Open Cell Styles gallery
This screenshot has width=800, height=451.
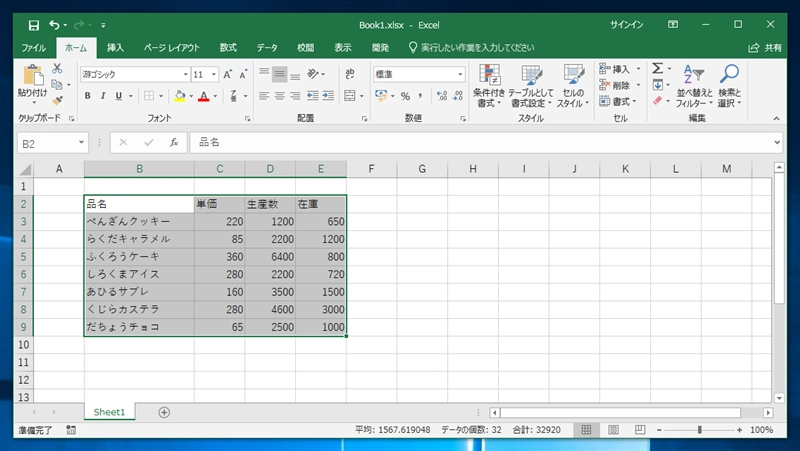[x=573, y=86]
